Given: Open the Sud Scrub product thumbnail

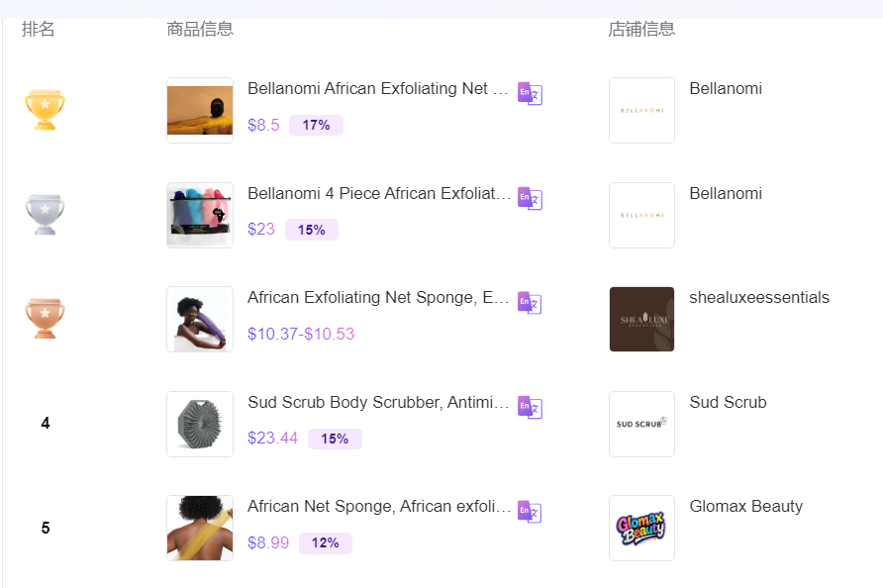Looking at the screenshot, I should [199, 424].
